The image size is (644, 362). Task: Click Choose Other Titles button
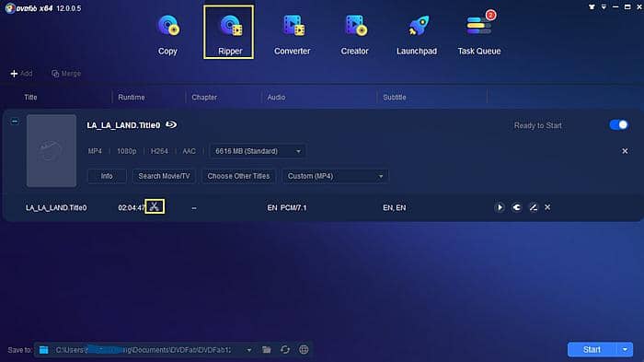238,176
